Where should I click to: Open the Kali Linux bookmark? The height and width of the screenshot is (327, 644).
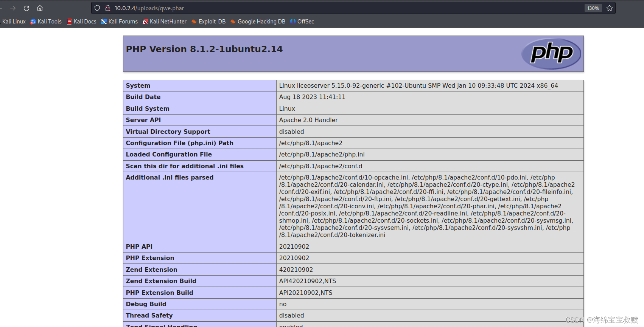[x=13, y=22]
